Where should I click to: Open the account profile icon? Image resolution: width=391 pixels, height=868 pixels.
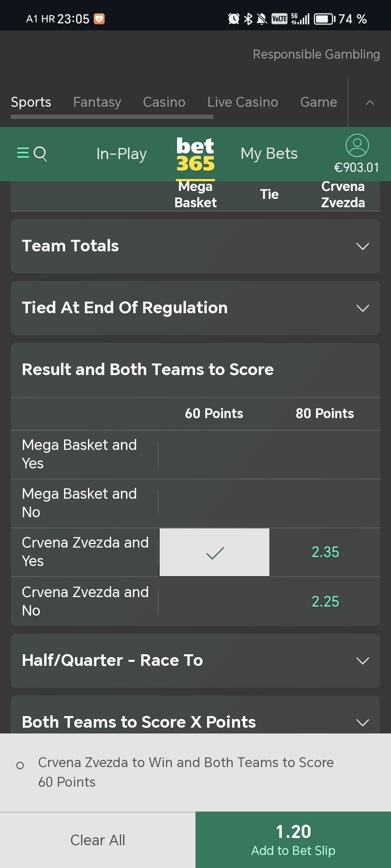pos(357,146)
